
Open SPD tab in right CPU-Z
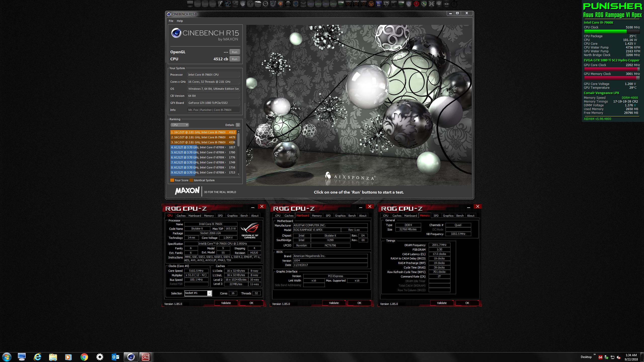tap(436, 216)
